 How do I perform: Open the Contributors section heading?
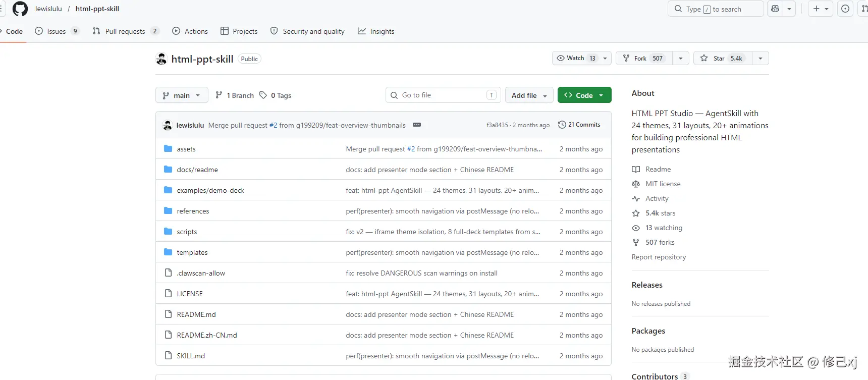point(655,376)
